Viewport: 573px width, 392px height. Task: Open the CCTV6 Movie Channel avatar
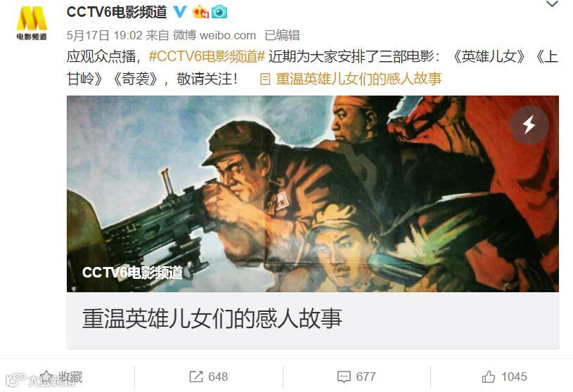[32, 22]
